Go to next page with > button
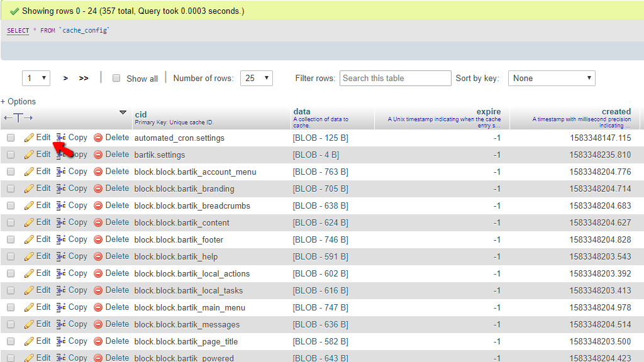 coord(65,78)
